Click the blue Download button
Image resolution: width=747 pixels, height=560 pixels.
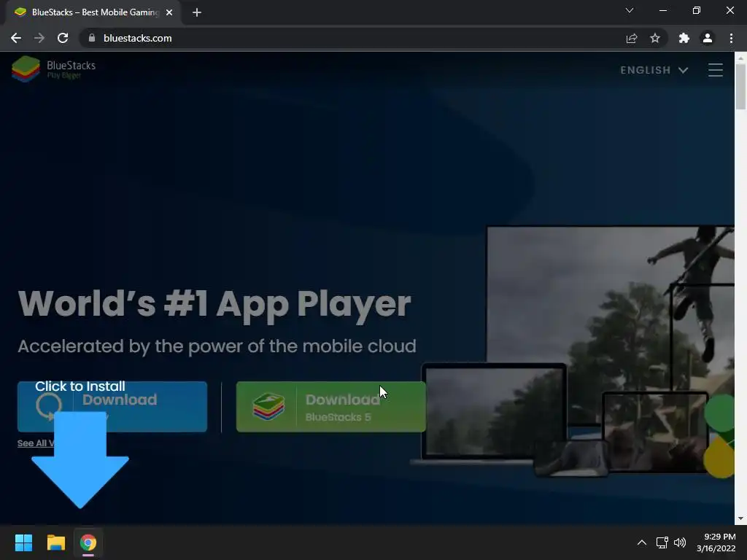point(112,407)
